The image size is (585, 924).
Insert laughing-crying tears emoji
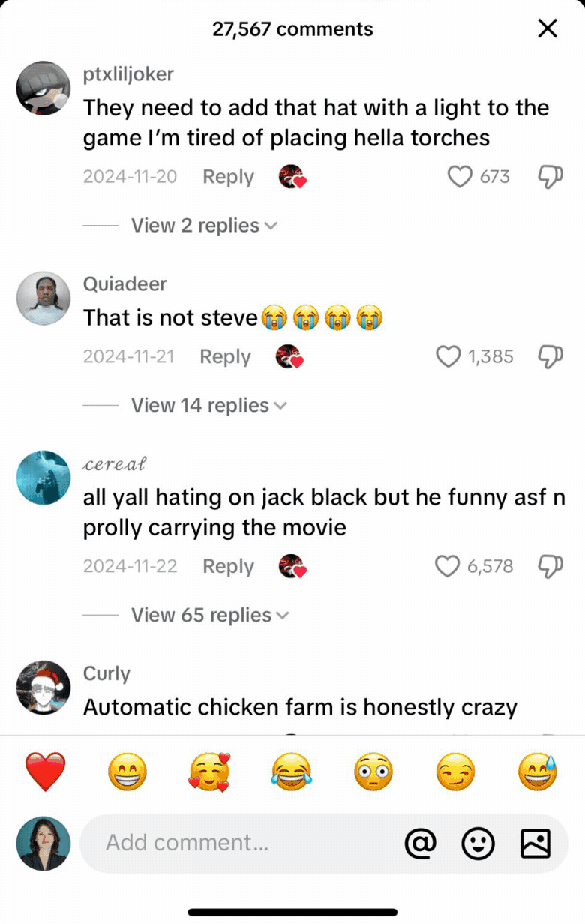pyautogui.click(x=292, y=772)
